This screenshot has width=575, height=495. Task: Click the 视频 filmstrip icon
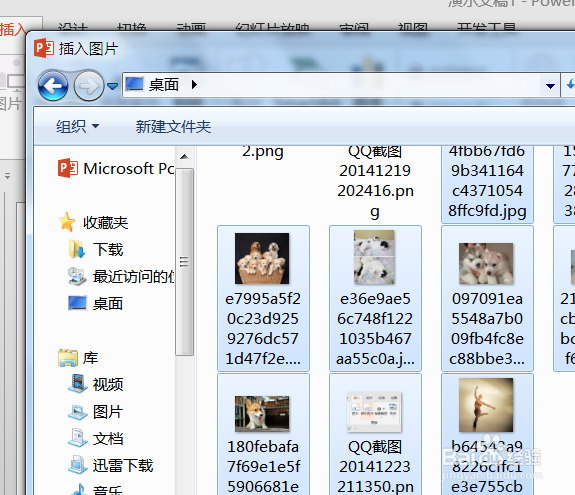[77, 384]
